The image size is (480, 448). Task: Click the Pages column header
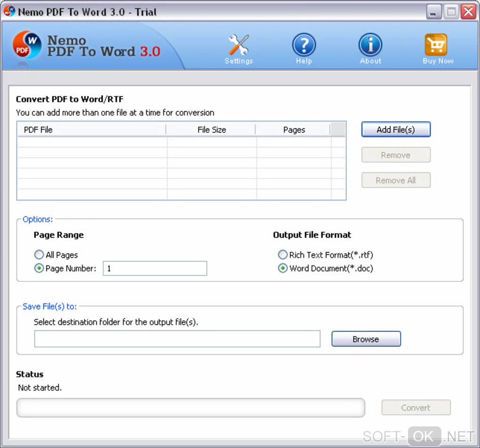(x=293, y=129)
